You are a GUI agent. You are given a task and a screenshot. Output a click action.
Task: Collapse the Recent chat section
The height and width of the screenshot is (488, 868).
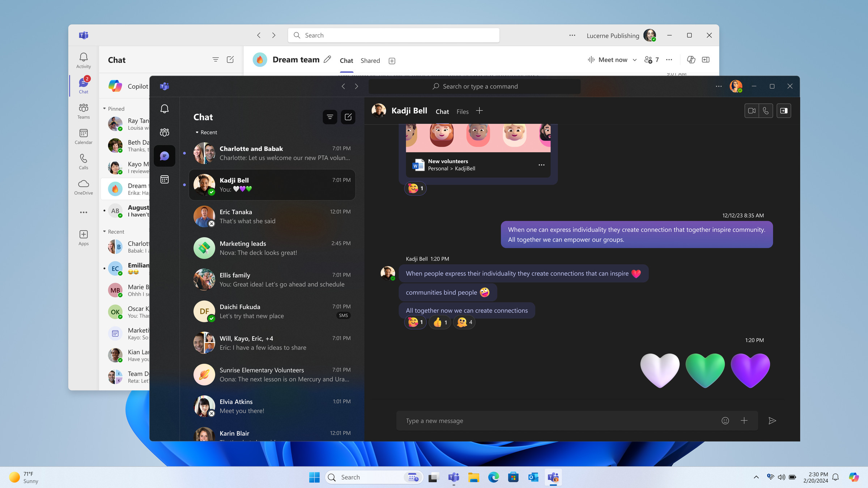[206, 132]
